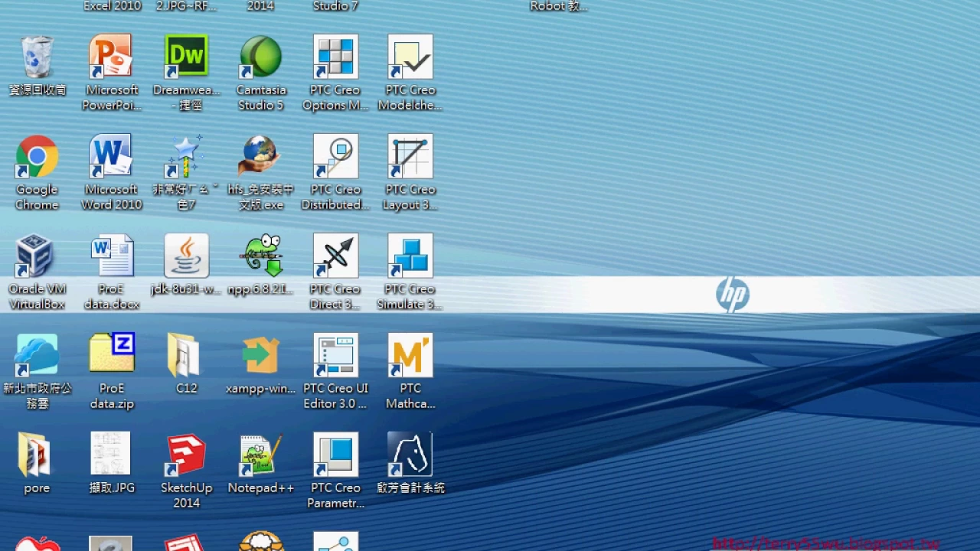Viewport: 980px width, 551px height.
Task: Select PTC Creo Options Modeler icon
Action: [335, 57]
